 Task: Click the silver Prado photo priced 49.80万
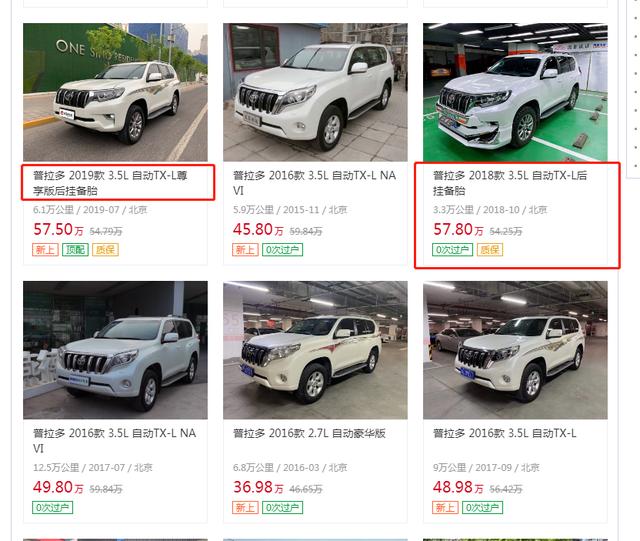(115, 350)
